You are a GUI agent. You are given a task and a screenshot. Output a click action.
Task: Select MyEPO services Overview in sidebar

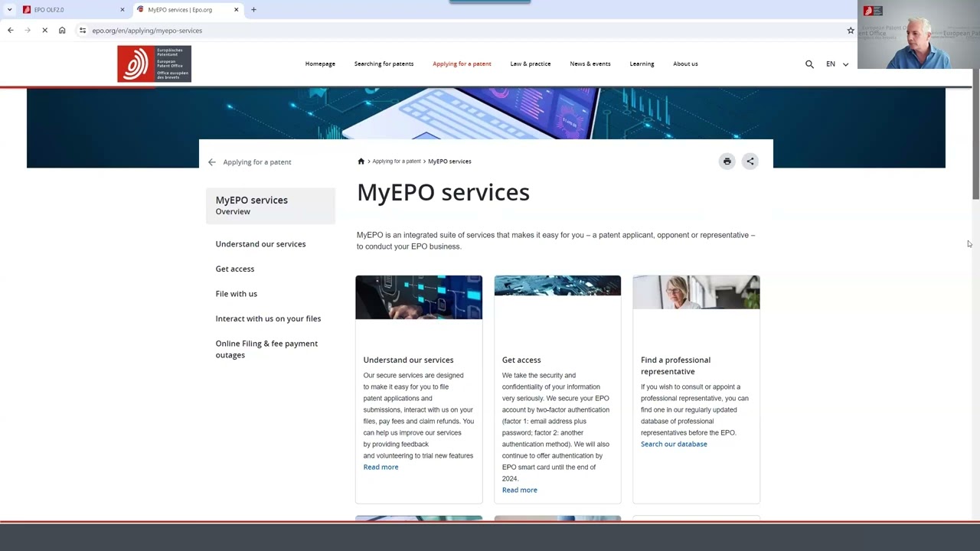(x=270, y=205)
